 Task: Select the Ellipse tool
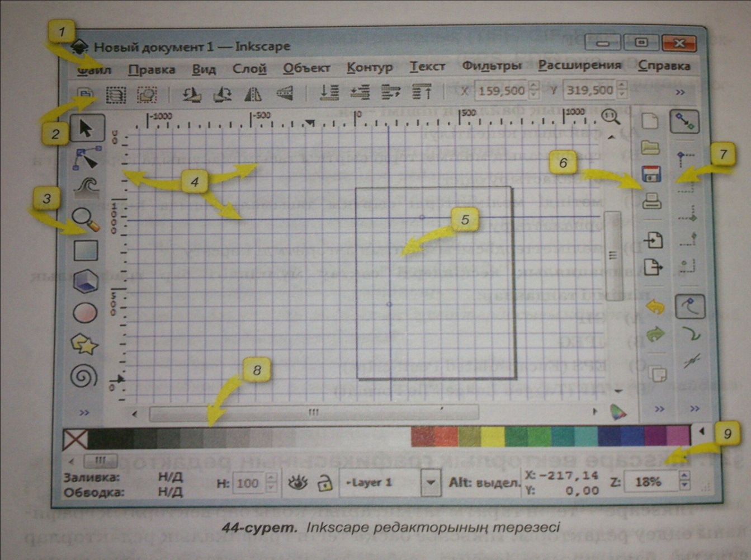tap(85, 313)
